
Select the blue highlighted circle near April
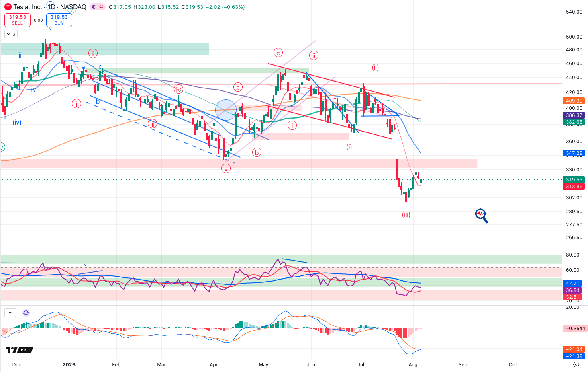click(x=226, y=110)
